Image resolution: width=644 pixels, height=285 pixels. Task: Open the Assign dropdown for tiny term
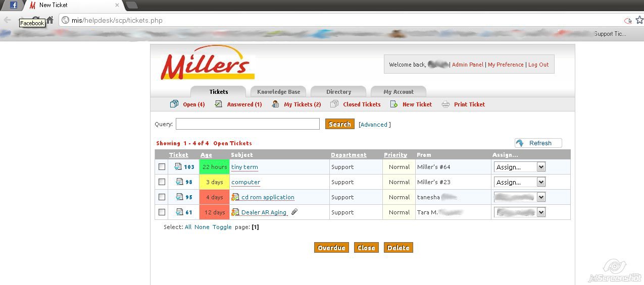pyautogui.click(x=520, y=167)
